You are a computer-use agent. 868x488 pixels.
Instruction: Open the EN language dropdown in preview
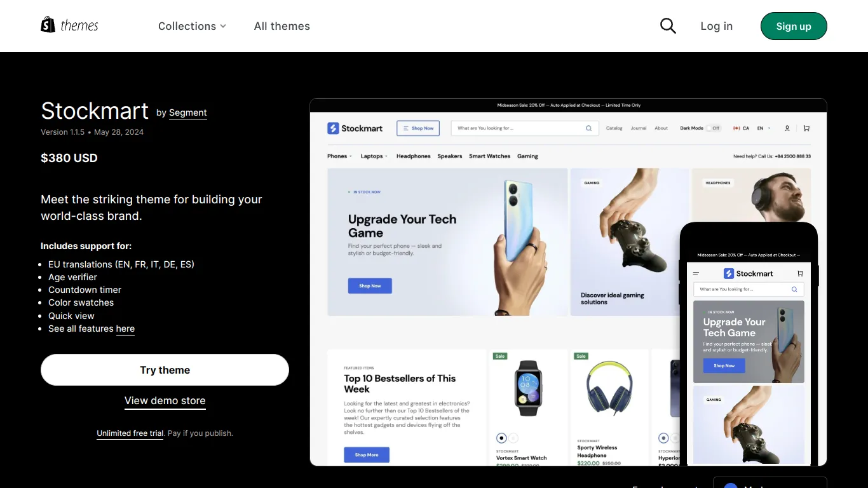pos(763,128)
